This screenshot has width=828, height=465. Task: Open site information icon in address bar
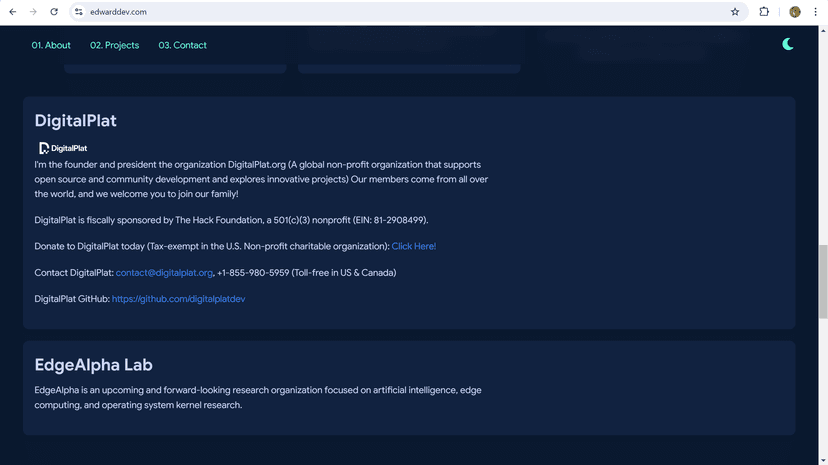79,12
